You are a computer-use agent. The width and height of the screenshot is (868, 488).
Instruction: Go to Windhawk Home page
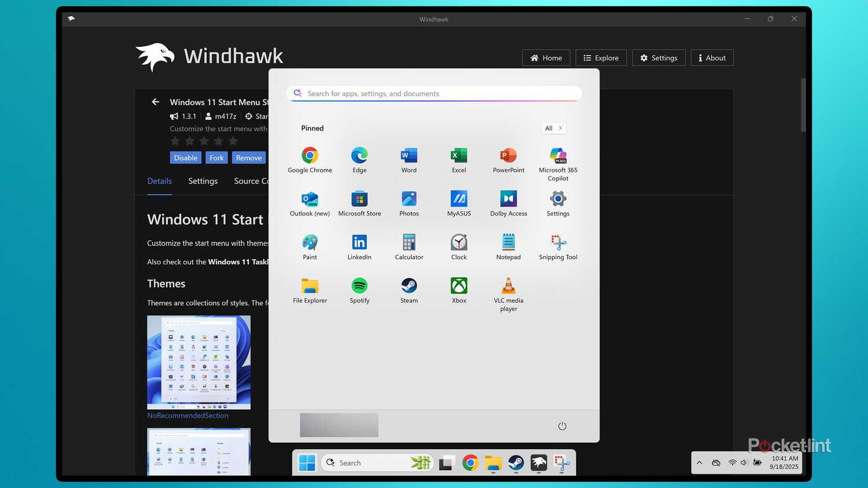(546, 58)
